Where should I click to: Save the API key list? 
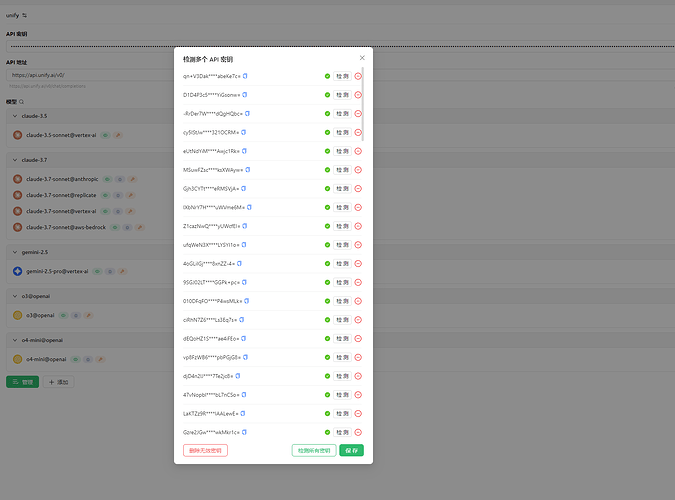click(351, 450)
